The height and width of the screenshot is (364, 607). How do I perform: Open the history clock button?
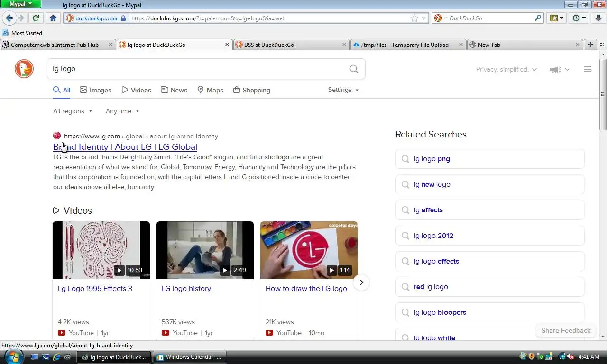tap(579, 18)
